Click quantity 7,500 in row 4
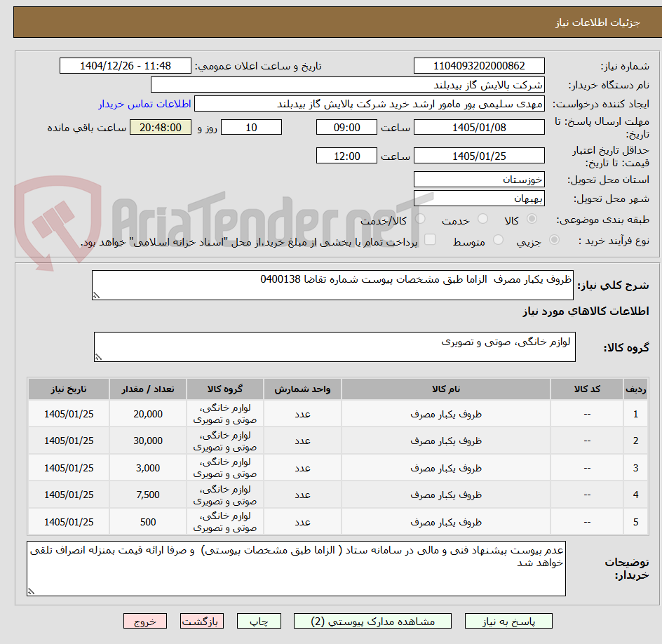The width and height of the screenshot is (662, 644). coord(148,495)
